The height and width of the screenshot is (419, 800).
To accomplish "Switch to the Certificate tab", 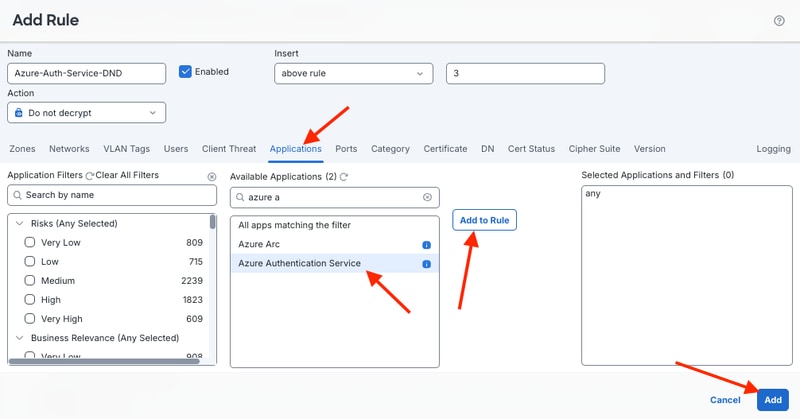I will pyautogui.click(x=445, y=149).
